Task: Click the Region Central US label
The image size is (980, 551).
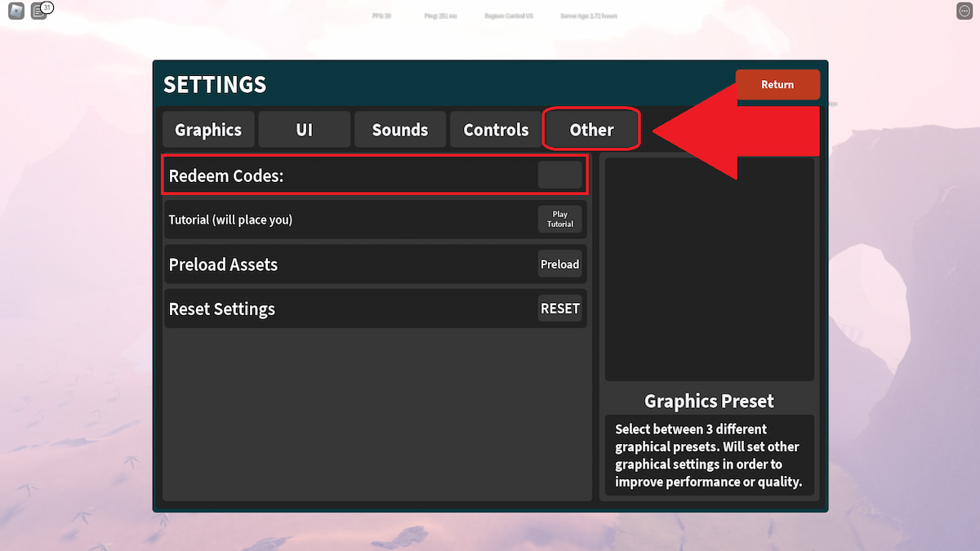Action: coord(509,15)
